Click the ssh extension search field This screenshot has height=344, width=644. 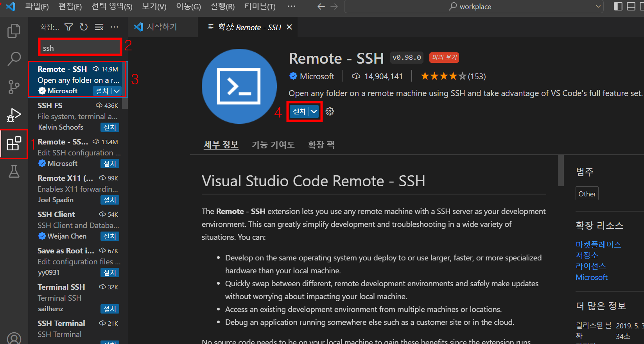click(x=80, y=48)
